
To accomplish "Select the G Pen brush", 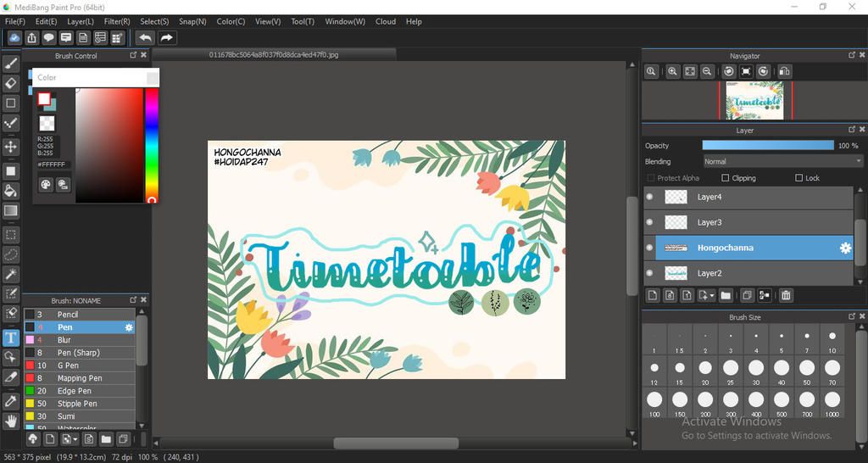I will [x=79, y=365].
